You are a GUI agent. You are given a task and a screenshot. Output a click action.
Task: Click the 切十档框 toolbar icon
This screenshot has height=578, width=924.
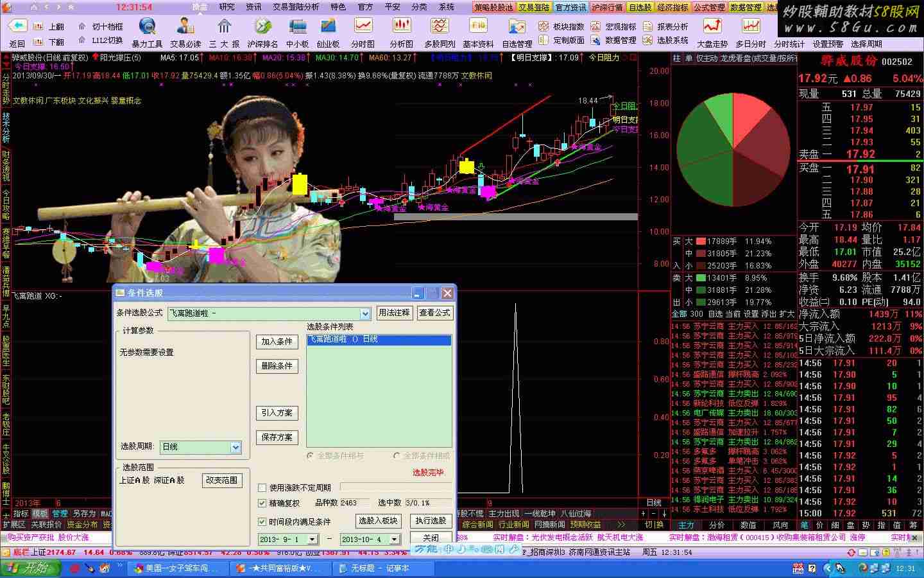click(82, 26)
